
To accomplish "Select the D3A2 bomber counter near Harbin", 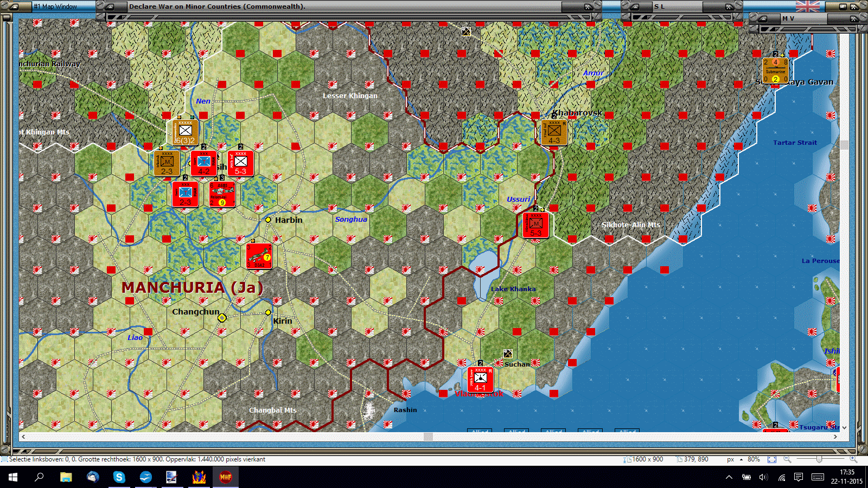I will click(x=259, y=256).
